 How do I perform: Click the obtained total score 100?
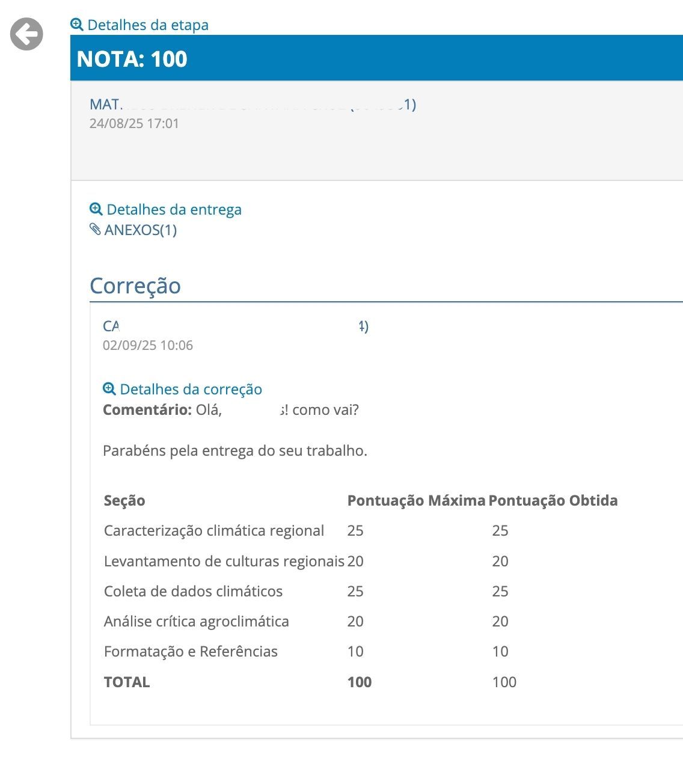504,682
